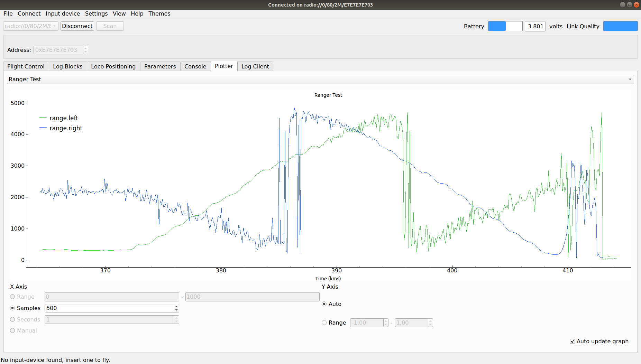Switch to the Flight Control tab
641x364 pixels.
pos(26,66)
